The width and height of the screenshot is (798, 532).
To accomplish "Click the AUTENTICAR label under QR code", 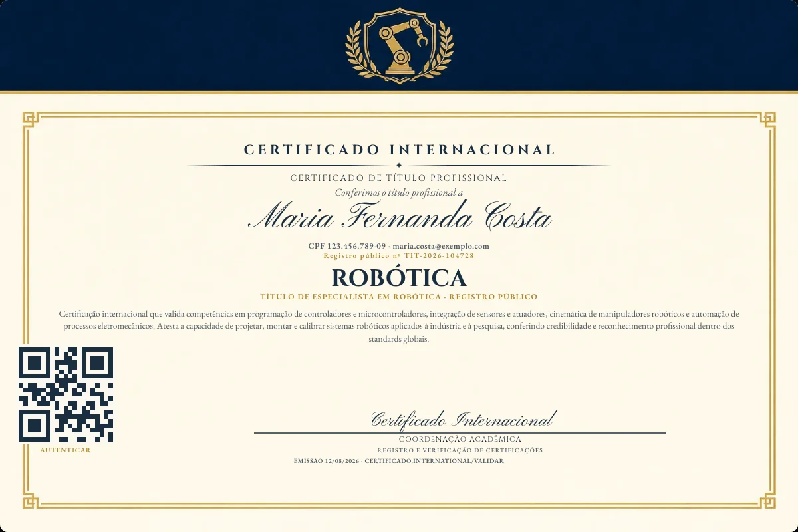I will 66,450.
